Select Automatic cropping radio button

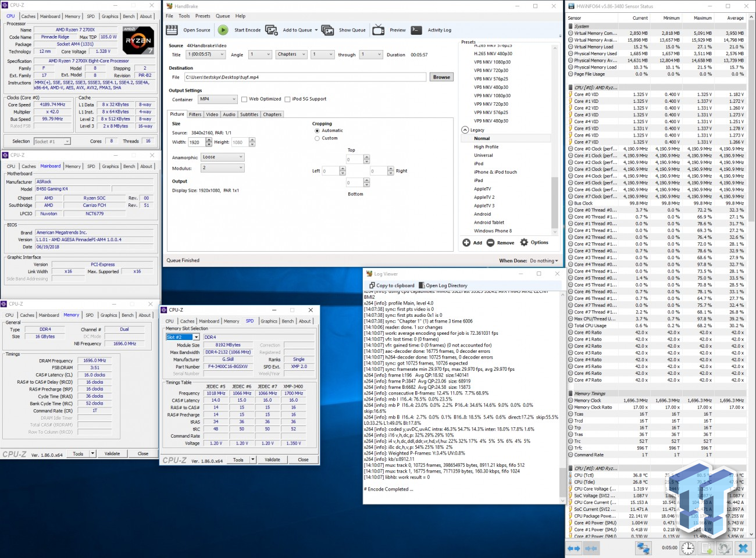pos(317,131)
